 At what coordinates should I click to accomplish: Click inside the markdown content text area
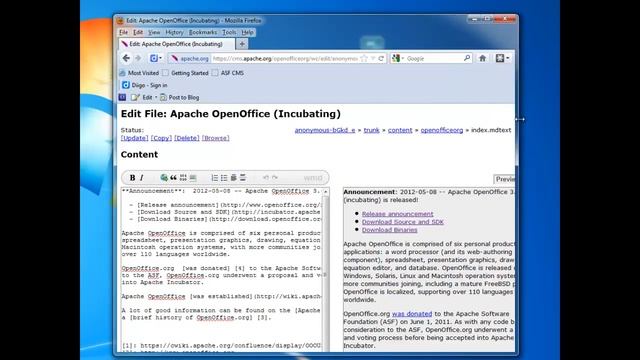pos(222,269)
